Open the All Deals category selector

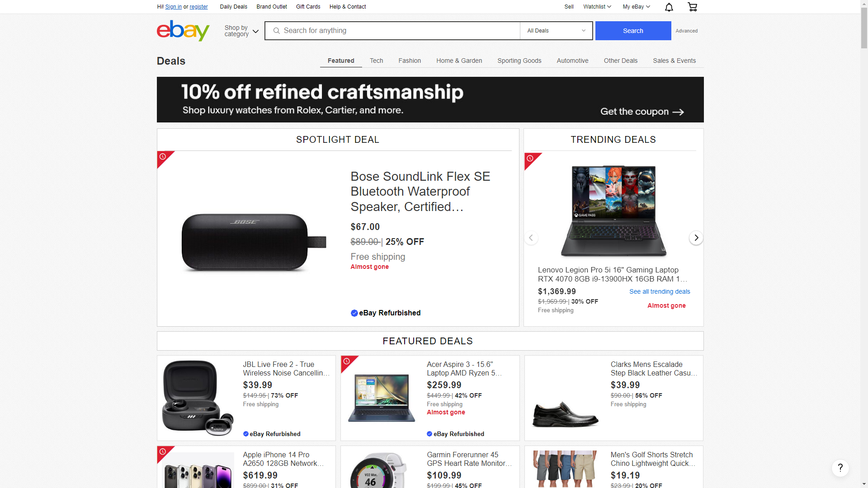555,30
